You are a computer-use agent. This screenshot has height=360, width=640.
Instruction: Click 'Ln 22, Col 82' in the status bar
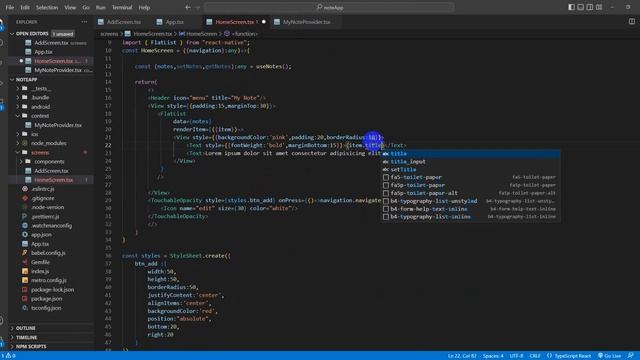[462, 356]
